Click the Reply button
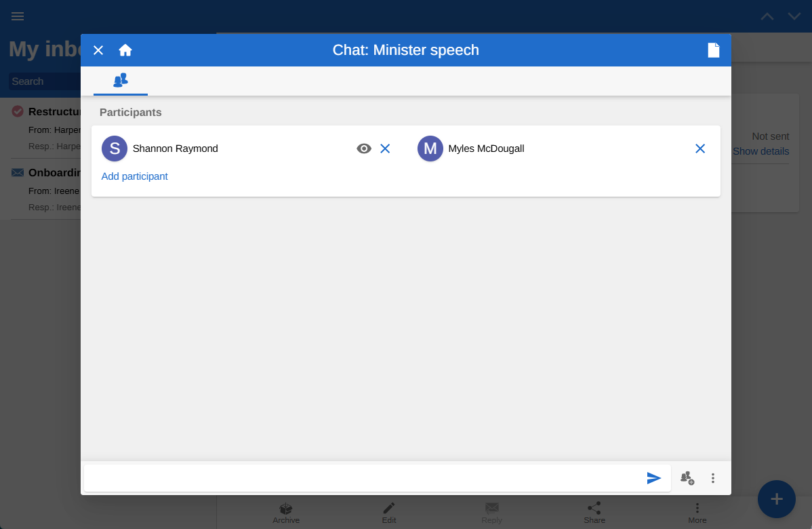This screenshot has width=812, height=529. pos(492,513)
